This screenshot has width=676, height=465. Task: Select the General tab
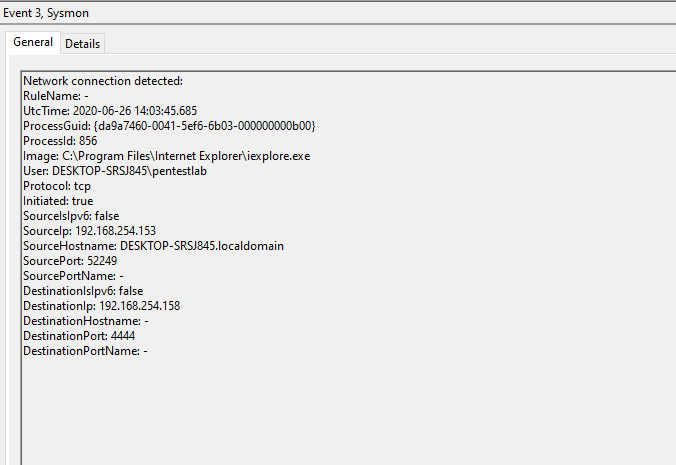(33, 43)
